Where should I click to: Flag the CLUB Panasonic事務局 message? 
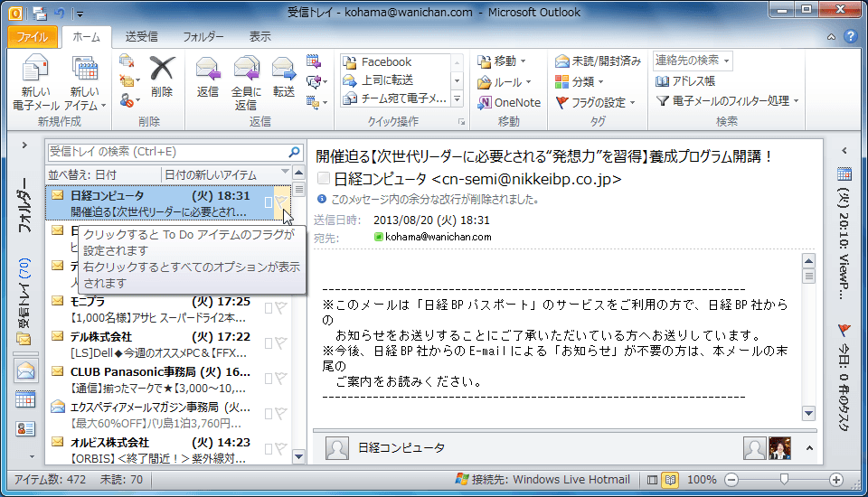click(x=281, y=379)
